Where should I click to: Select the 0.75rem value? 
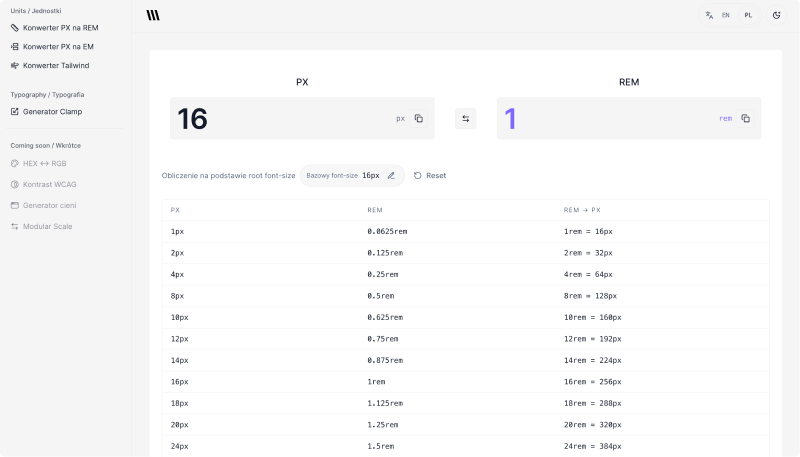pos(383,339)
